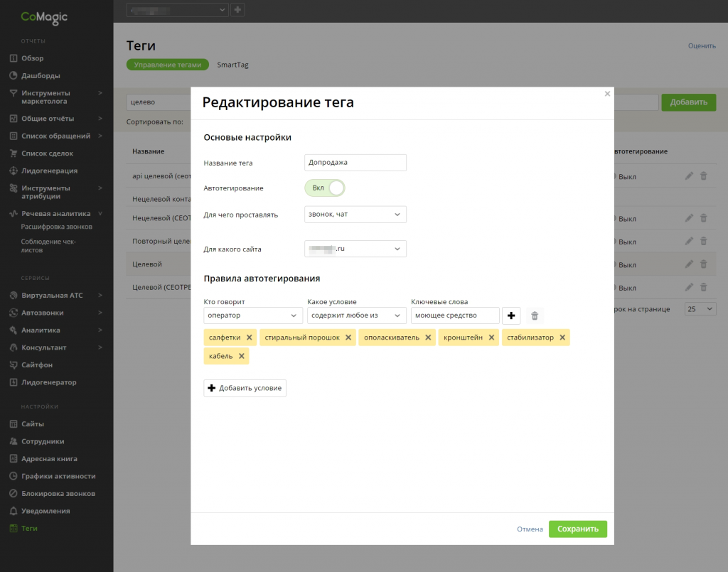Open Список сделок menu item

[47, 153]
